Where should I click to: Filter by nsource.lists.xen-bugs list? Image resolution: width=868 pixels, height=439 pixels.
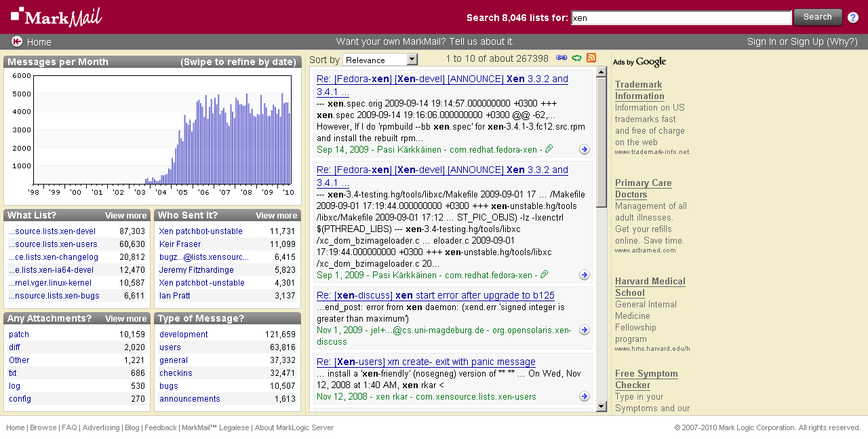(x=54, y=296)
